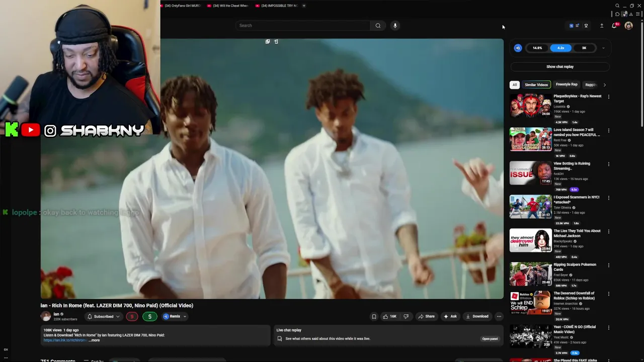The height and width of the screenshot is (362, 644).
Task: Click the green dollar sign icon
Action: (x=149, y=316)
